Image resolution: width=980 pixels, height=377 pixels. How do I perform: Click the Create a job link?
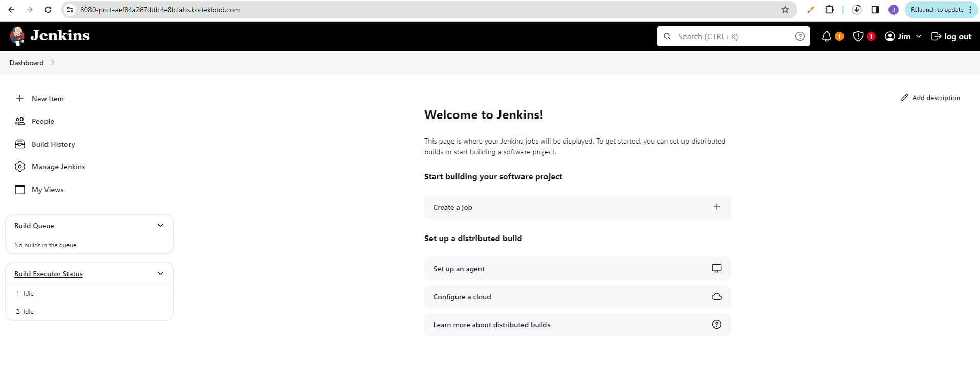click(x=578, y=207)
